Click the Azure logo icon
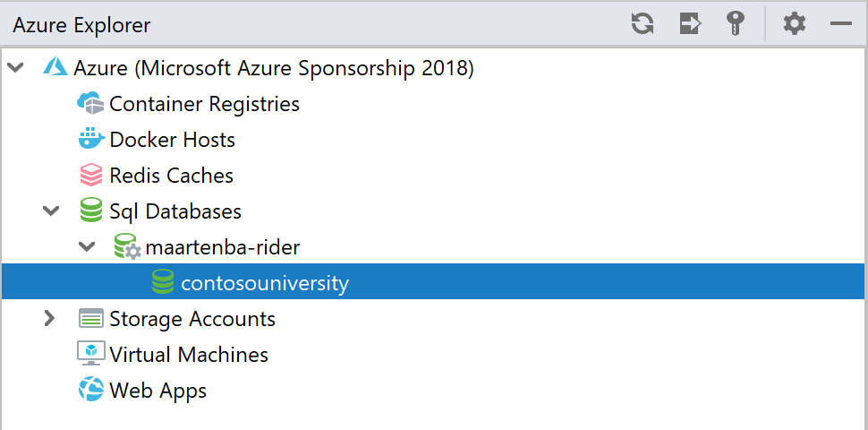This screenshot has height=430, width=868. point(55,67)
